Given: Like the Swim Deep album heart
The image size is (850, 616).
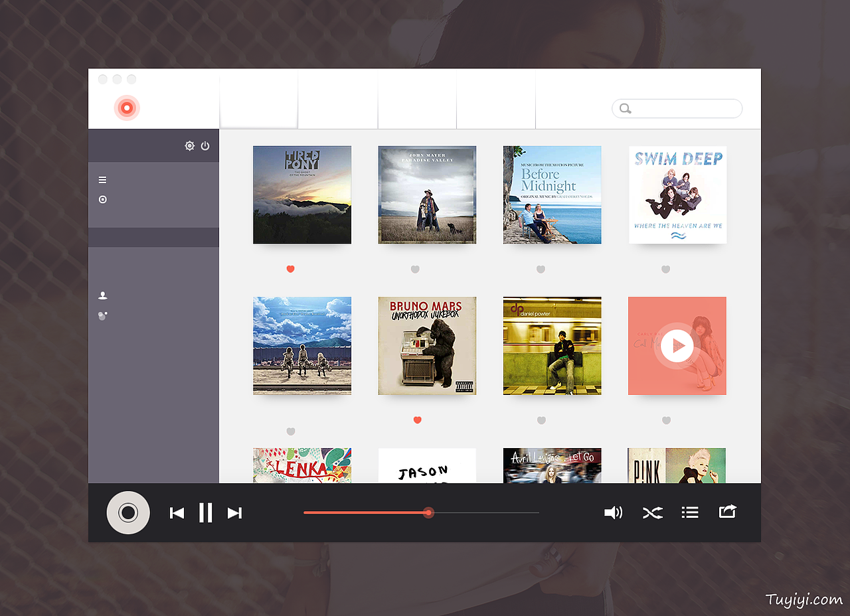Looking at the screenshot, I should [665, 269].
